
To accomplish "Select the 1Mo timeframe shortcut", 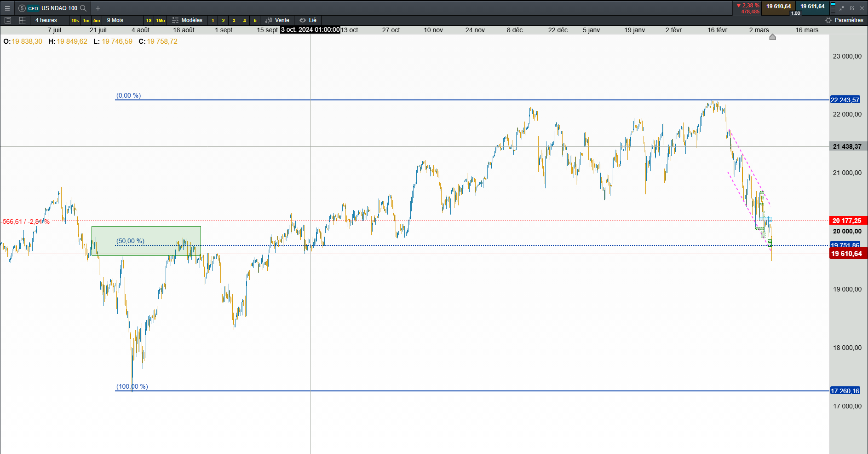I will click(x=160, y=20).
